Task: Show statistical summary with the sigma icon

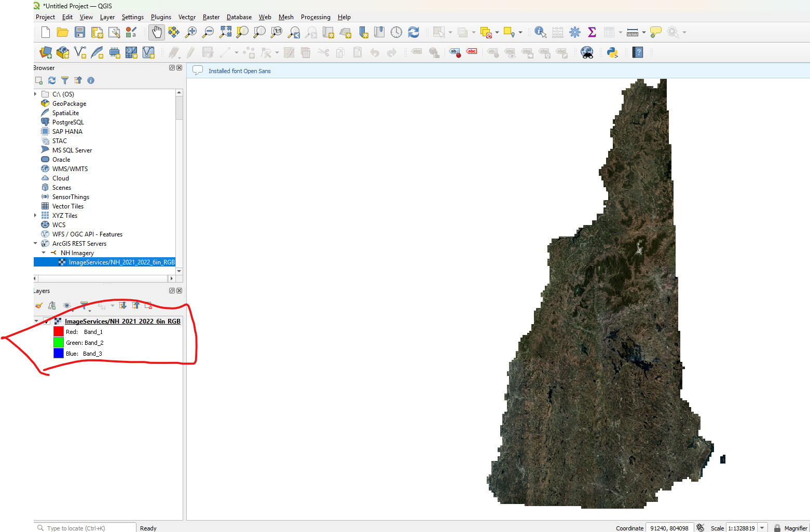Action: (592, 32)
